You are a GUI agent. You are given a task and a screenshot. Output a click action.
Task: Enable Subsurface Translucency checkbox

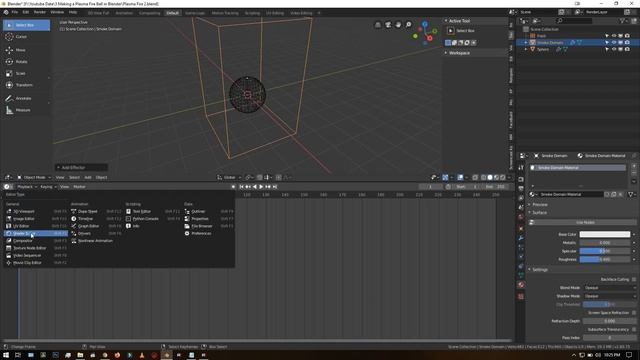pyautogui.click(x=634, y=329)
